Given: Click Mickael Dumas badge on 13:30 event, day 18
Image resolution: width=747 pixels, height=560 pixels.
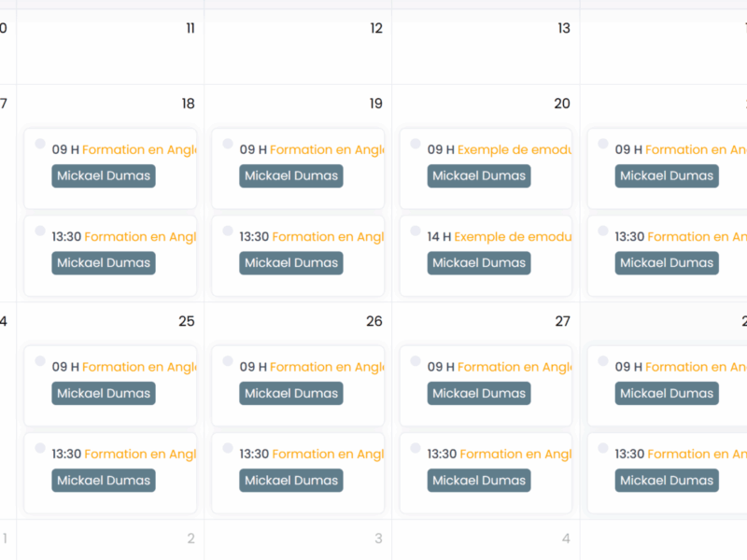Looking at the screenshot, I should pos(104,263).
